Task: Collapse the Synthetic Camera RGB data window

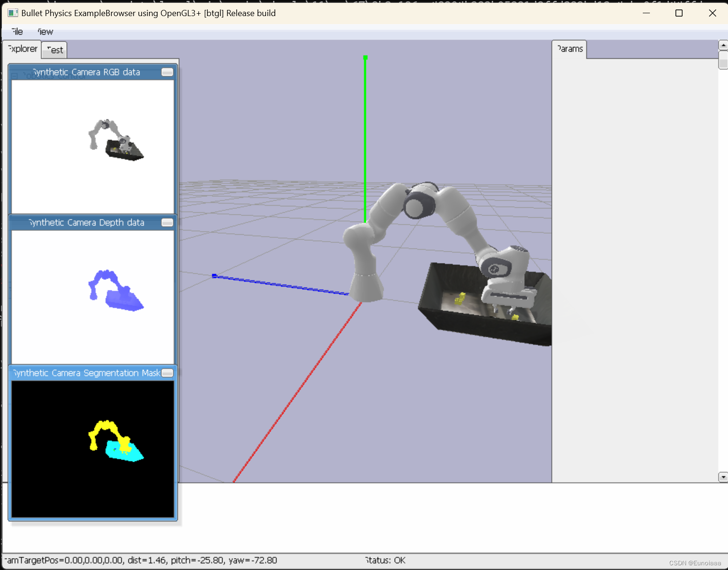Action: 167,72
